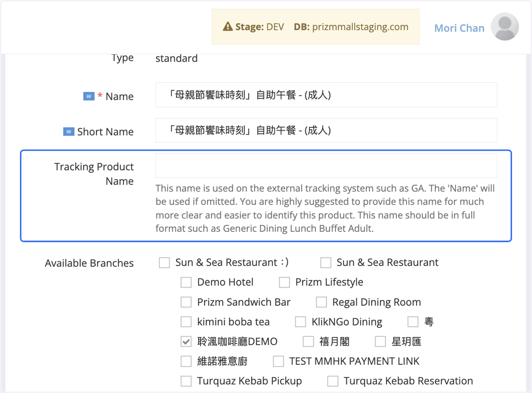Select the Prizm Sandwich Bar checkbox
This screenshot has width=532, height=393.
(186, 303)
